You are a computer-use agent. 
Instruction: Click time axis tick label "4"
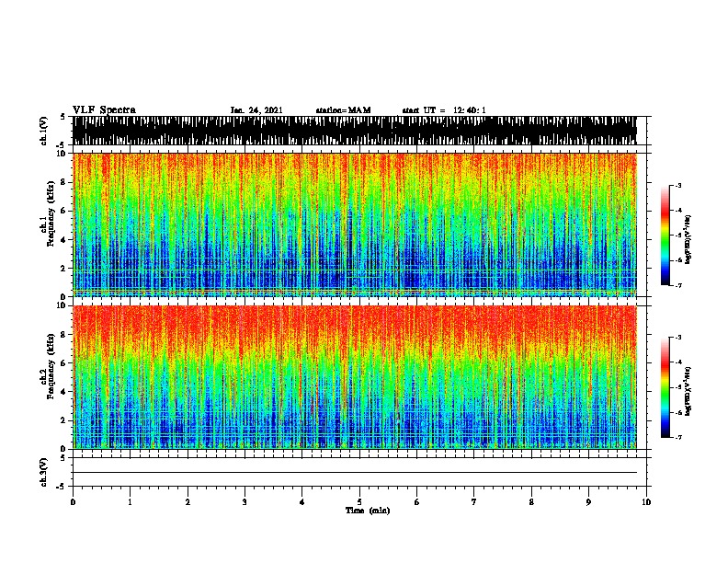click(x=302, y=501)
